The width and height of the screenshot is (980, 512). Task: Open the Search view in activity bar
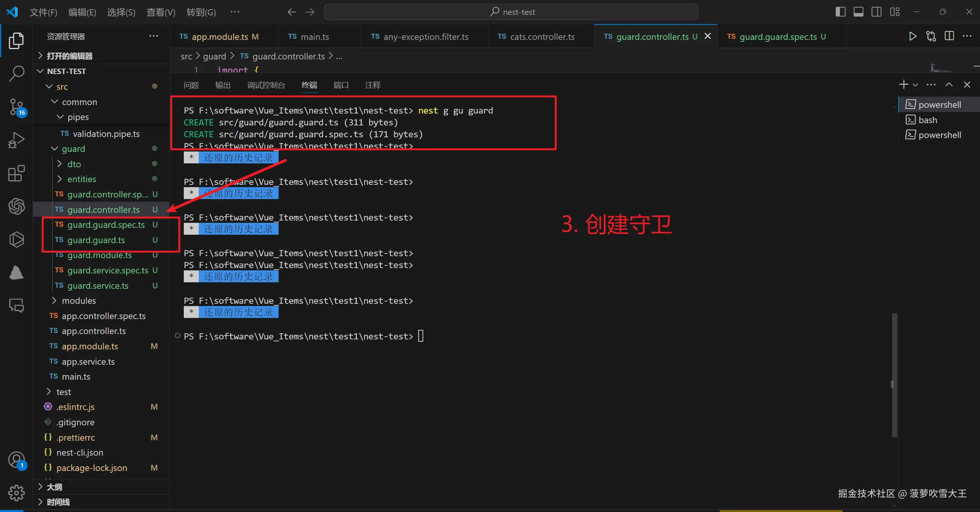tap(16, 73)
